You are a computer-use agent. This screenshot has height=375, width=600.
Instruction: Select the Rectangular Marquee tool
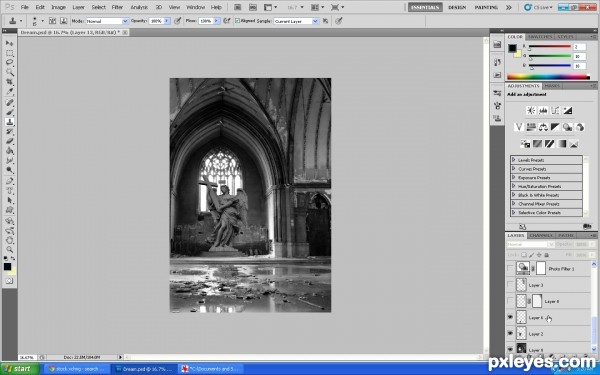(9, 53)
